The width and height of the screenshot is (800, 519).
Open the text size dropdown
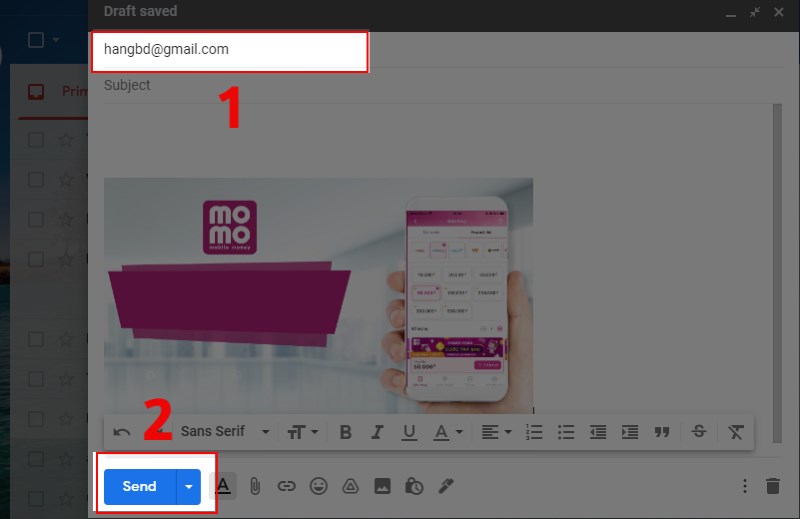coord(303,432)
